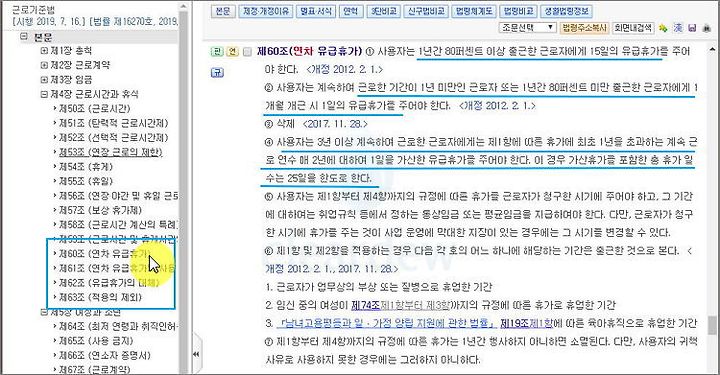Select 제61조 (연차 유급휴가의 사용) in tree
The width and height of the screenshot is (720, 375).
pyautogui.click(x=117, y=268)
